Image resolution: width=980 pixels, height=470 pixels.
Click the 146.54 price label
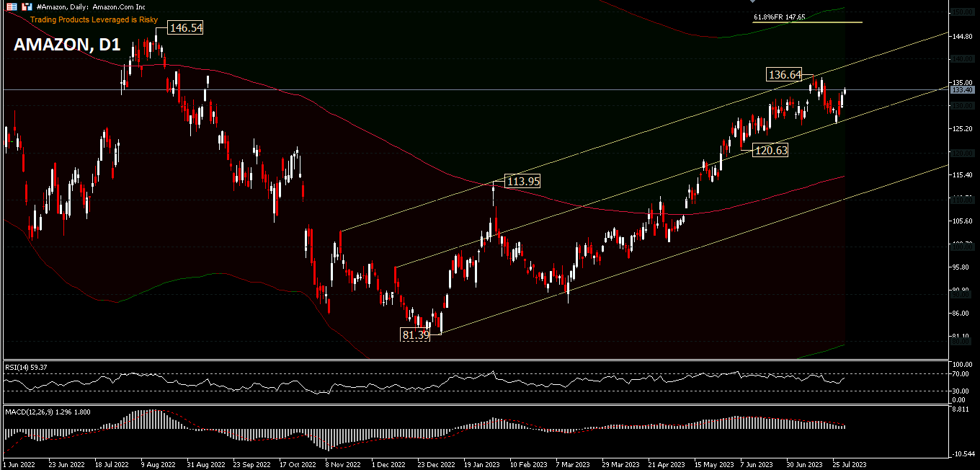pyautogui.click(x=186, y=28)
